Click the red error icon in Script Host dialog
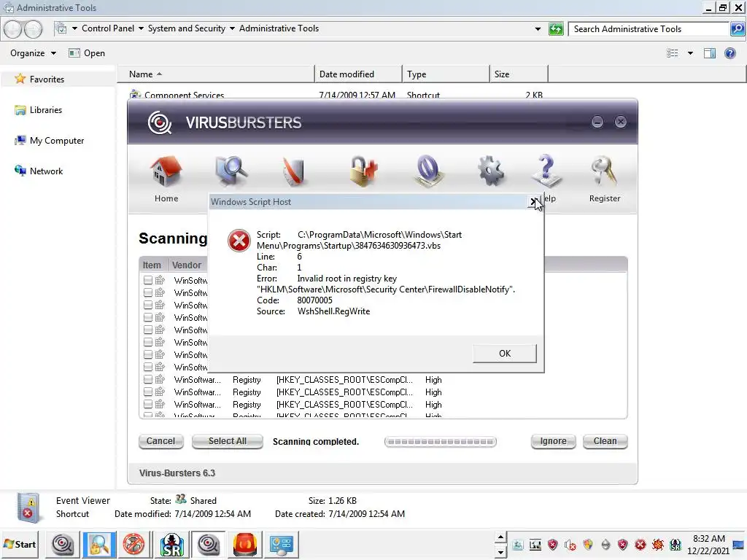This screenshot has height=560, width=747. [x=239, y=241]
